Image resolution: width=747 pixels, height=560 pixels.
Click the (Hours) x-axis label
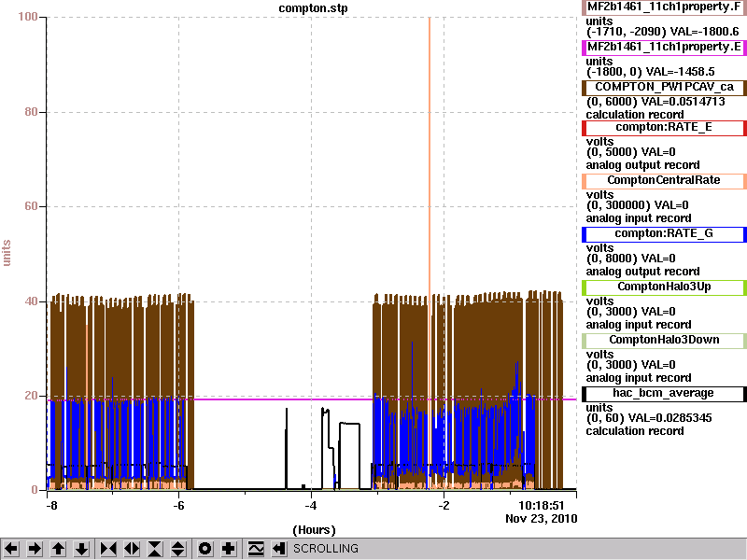tap(314, 530)
